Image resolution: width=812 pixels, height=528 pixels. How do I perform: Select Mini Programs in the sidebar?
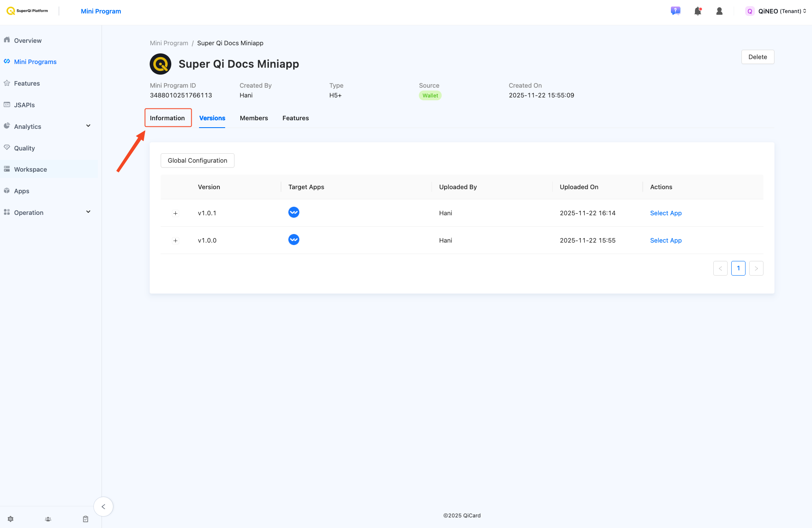coord(35,62)
